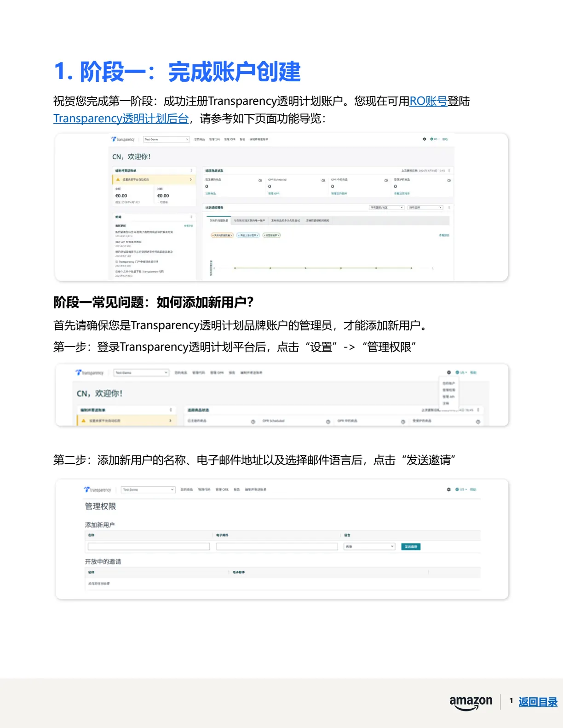Open Test-Demo dropdown in the 管理权限 screenshot

(x=148, y=490)
